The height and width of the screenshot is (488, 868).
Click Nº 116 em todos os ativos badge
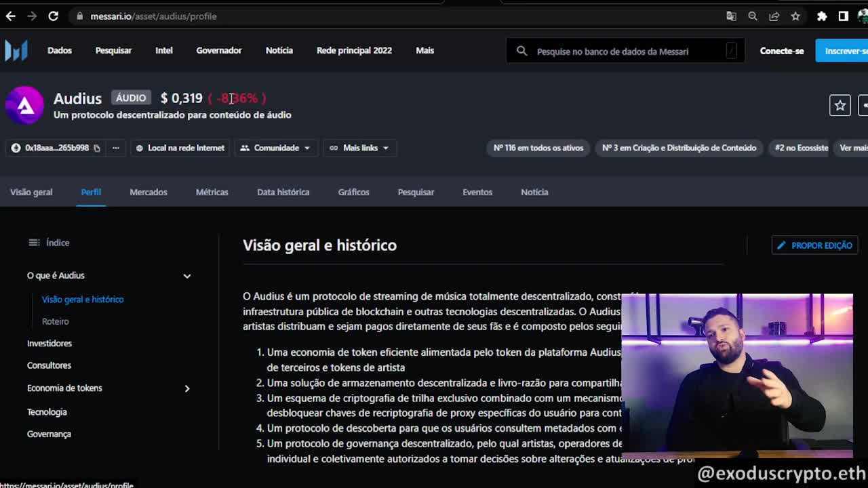(538, 148)
